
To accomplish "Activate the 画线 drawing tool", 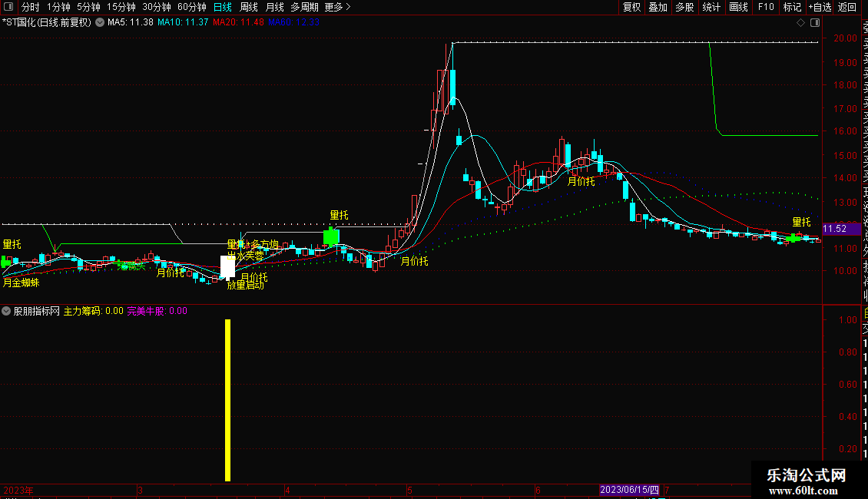I will pyautogui.click(x=738, y=7).
